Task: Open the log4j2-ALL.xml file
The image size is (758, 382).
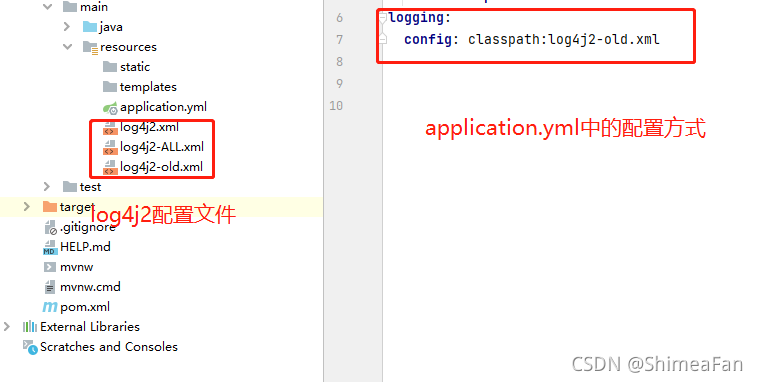Action: pos(162,147)
